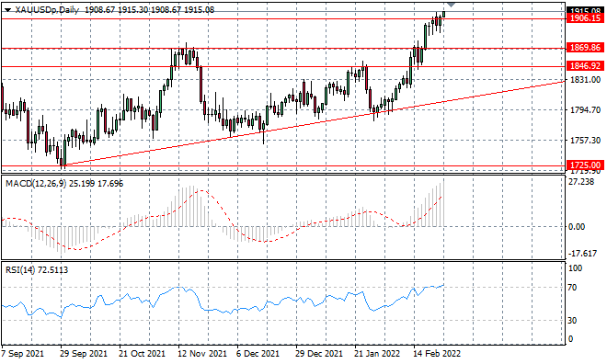Click the 6 Dec 2021 date label
This screenshot has width=607, height=364.
[258, 354]
